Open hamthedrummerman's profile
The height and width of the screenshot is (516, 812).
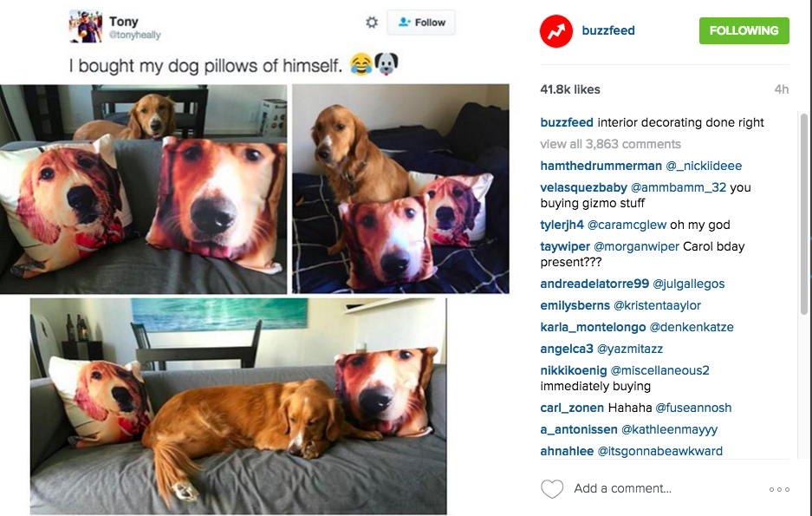[x=601, y=166]
